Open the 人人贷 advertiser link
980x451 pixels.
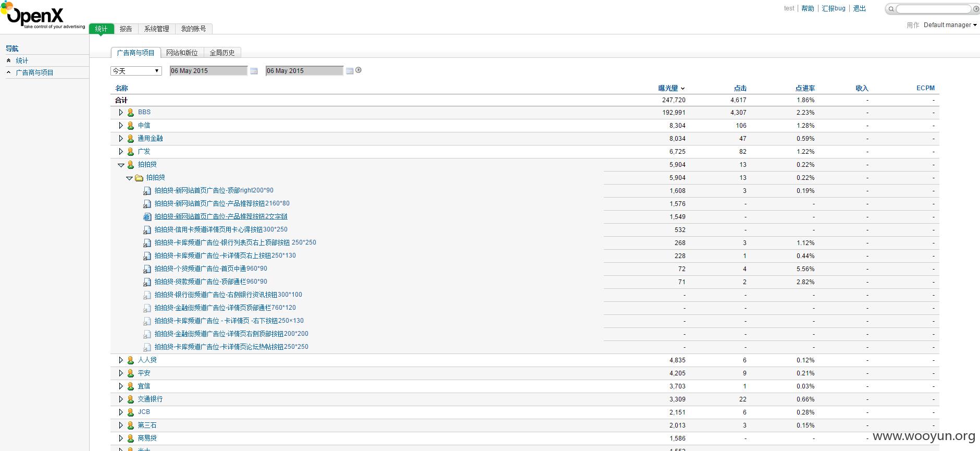tap(147, 360)
